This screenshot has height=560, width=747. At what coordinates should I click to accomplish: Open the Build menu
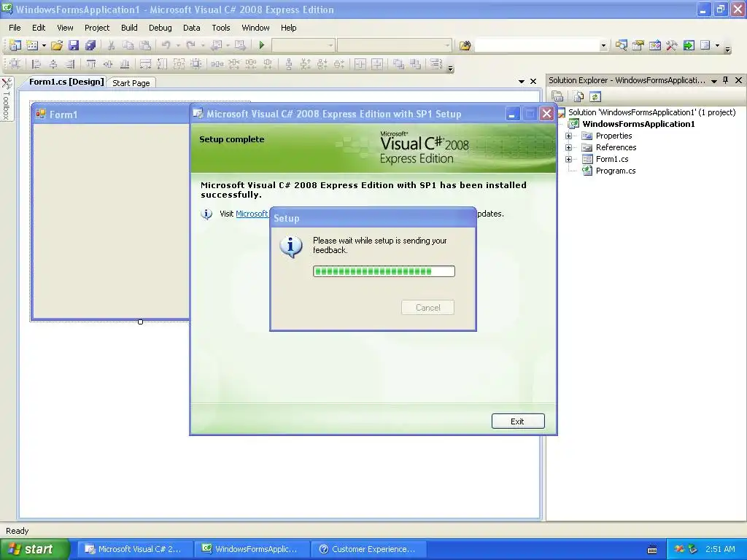click(129, 28)
